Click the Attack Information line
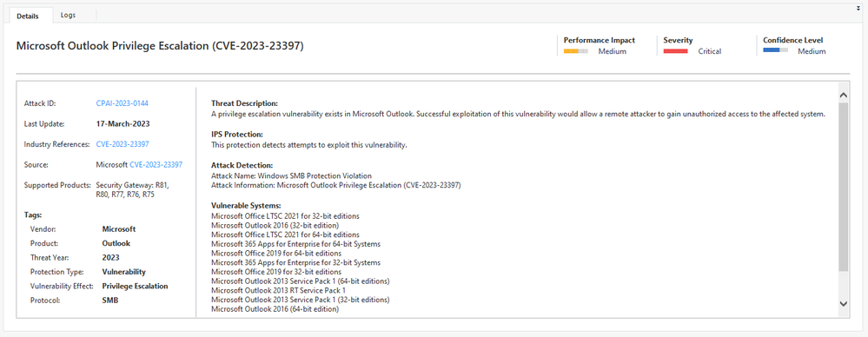Viewport: 868px width, 337px height. (336, 185)
